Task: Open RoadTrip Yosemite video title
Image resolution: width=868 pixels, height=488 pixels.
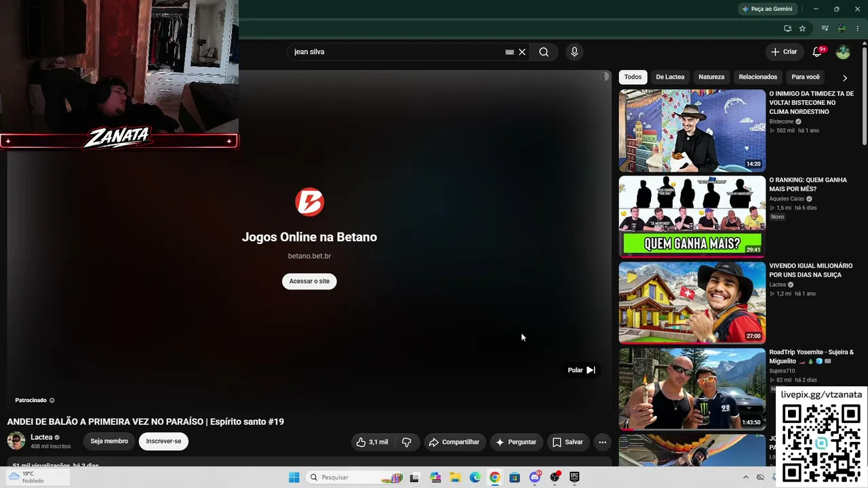Action: click(x=811, y=357)
